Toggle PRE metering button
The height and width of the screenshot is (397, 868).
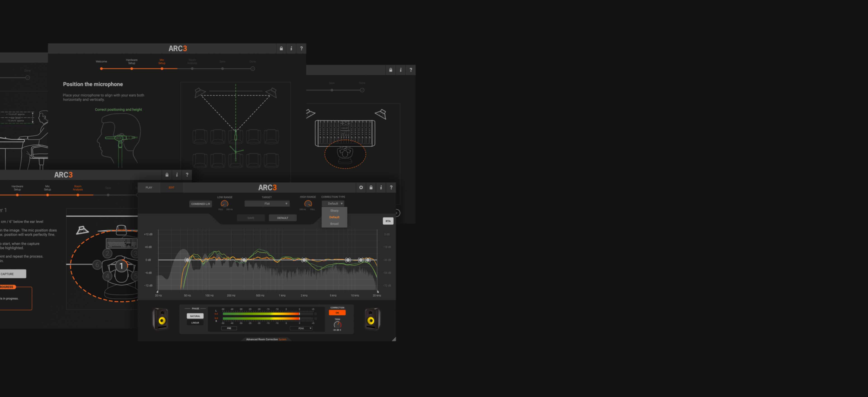(x=229, y=328)
